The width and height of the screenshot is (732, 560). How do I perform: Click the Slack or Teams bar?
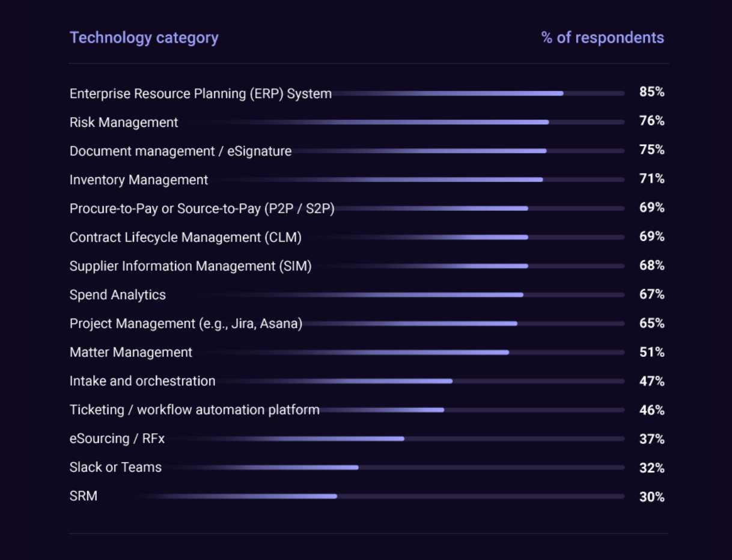coord(395,467)
